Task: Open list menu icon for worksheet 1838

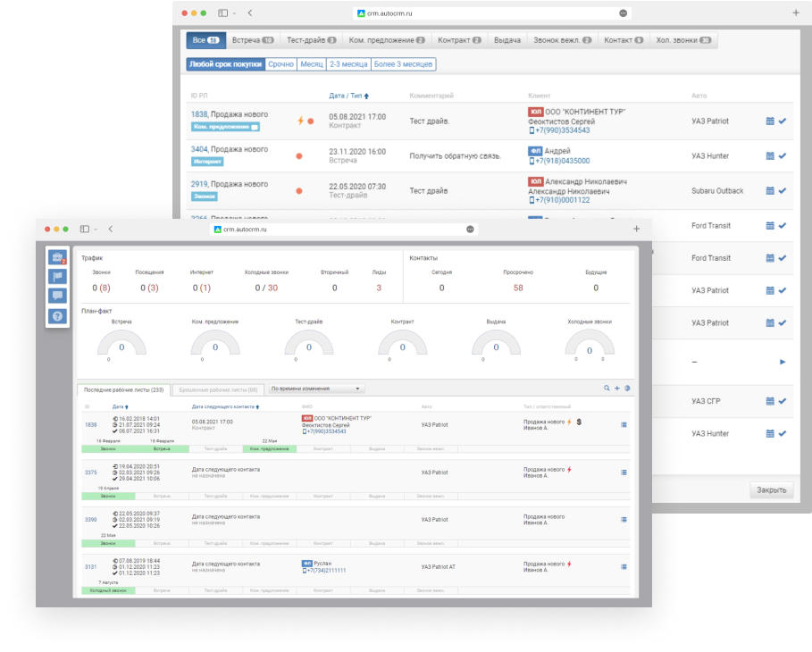Action: 624,425
